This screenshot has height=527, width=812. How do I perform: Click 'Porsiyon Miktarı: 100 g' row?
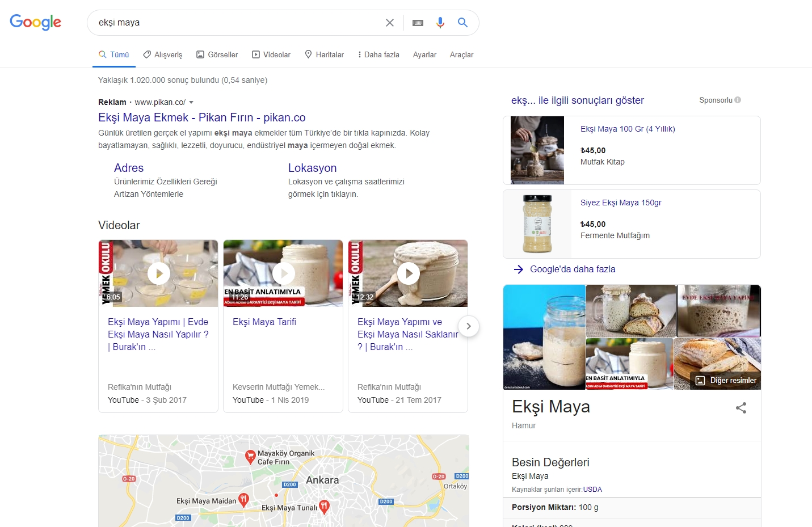pos(632,508)
